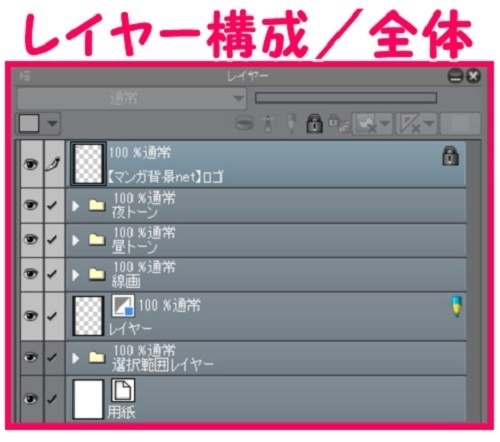Expand the 昼トーン folder
This screenshot has height=442, width=500.
click(x=76, y=240)
